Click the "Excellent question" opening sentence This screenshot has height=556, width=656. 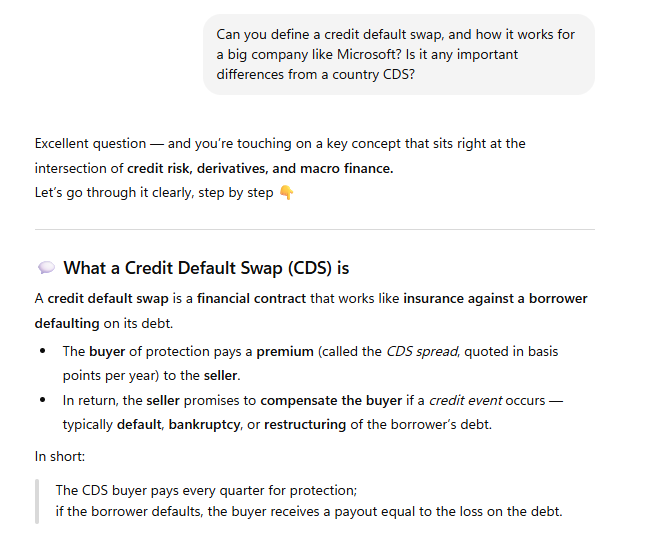point(280,143)
